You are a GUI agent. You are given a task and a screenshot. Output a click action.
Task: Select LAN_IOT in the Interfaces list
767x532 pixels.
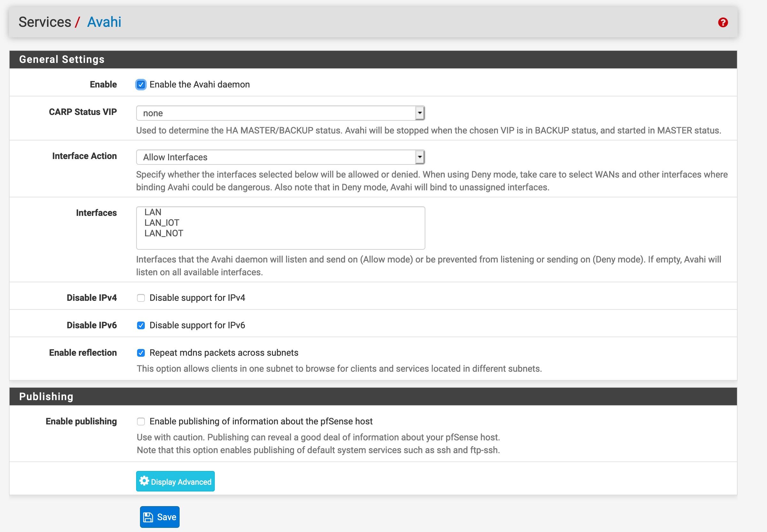[280, 223]
